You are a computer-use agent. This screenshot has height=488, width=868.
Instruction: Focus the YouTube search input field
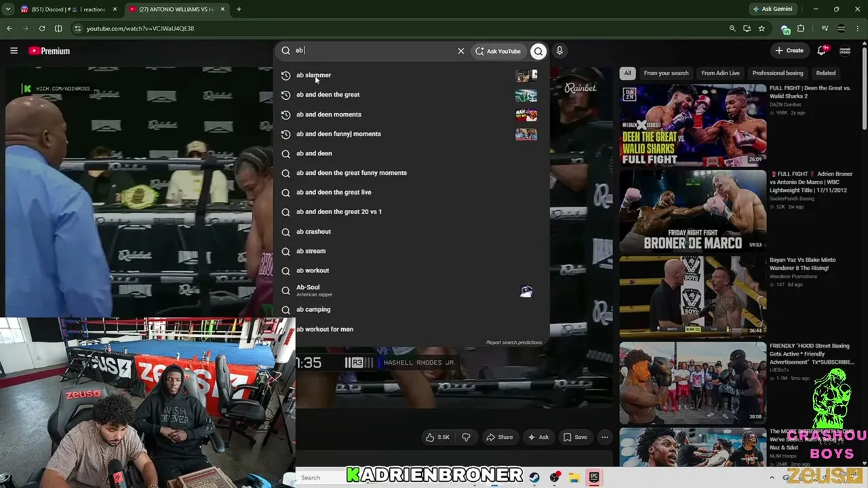click(373, 51)
